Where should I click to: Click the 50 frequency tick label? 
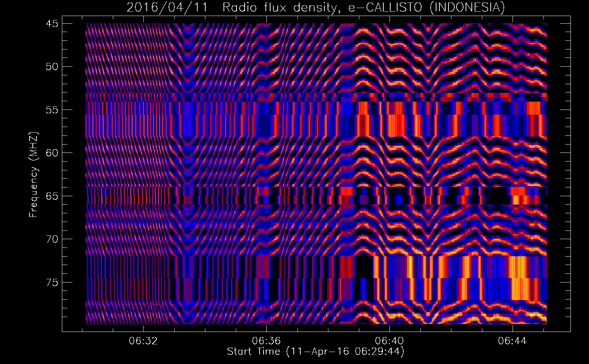click(x=52, y=67)
